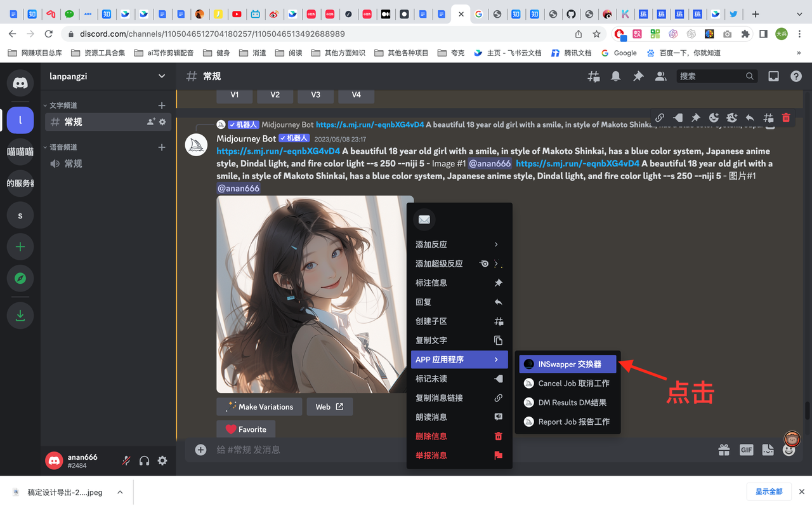
Task: Click V3 button
Action: (315, 95)
